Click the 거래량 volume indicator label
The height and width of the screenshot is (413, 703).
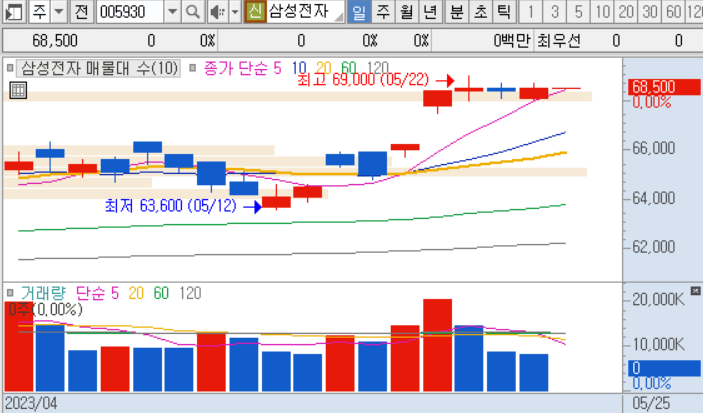pos(43,293)
